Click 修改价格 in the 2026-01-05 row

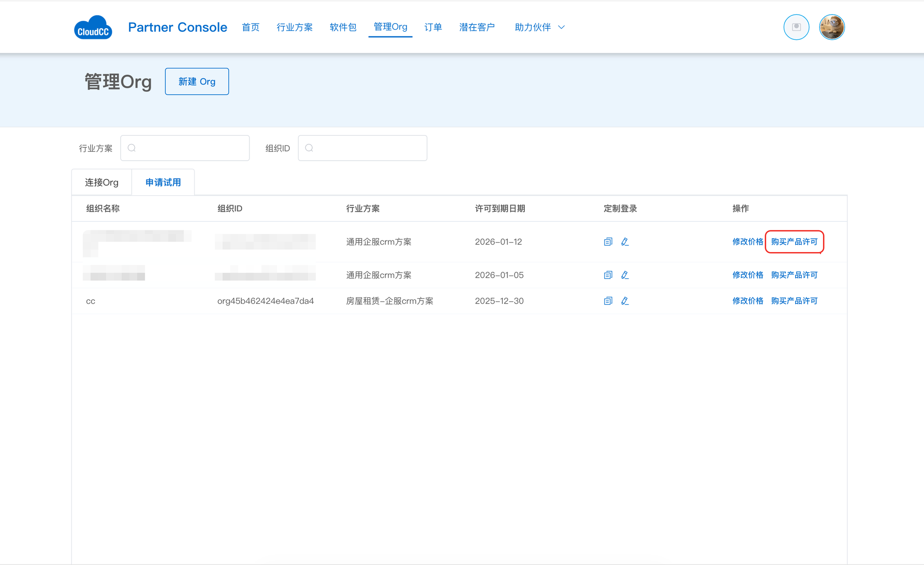pyautogui.click(x=748, y=275)
